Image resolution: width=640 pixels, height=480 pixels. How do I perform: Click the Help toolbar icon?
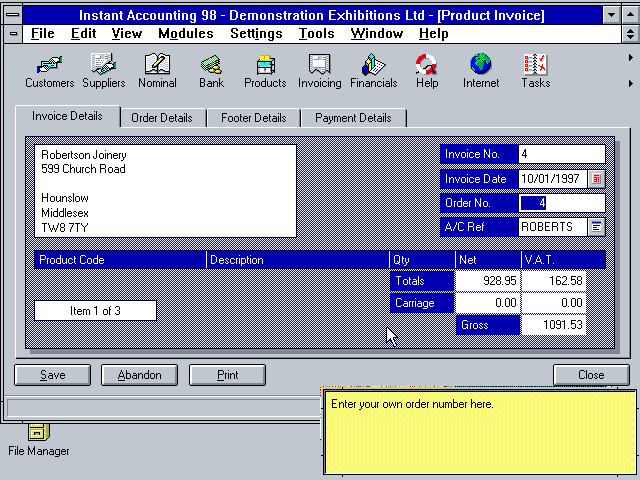click(427, 71)
